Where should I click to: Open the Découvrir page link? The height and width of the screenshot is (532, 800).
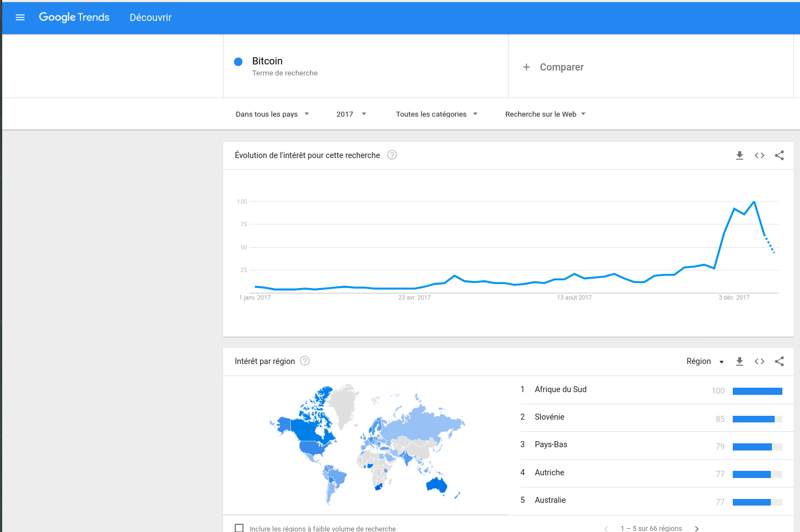[150, 18]
